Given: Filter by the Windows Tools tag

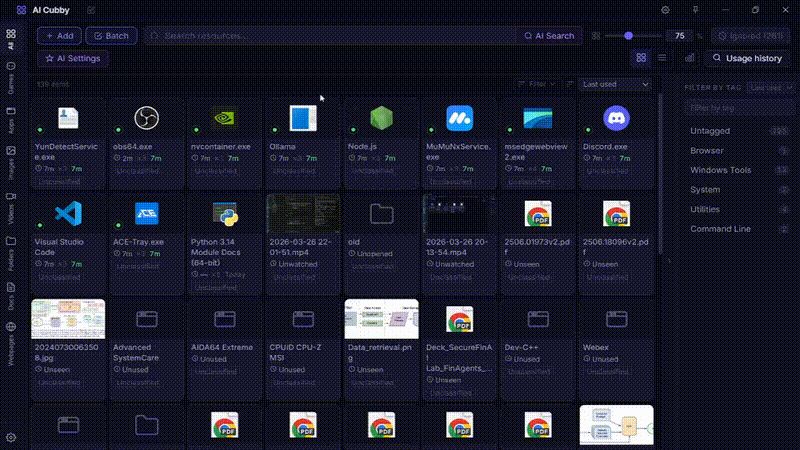Looking at the screenshot, I should (x=739, y=170).
